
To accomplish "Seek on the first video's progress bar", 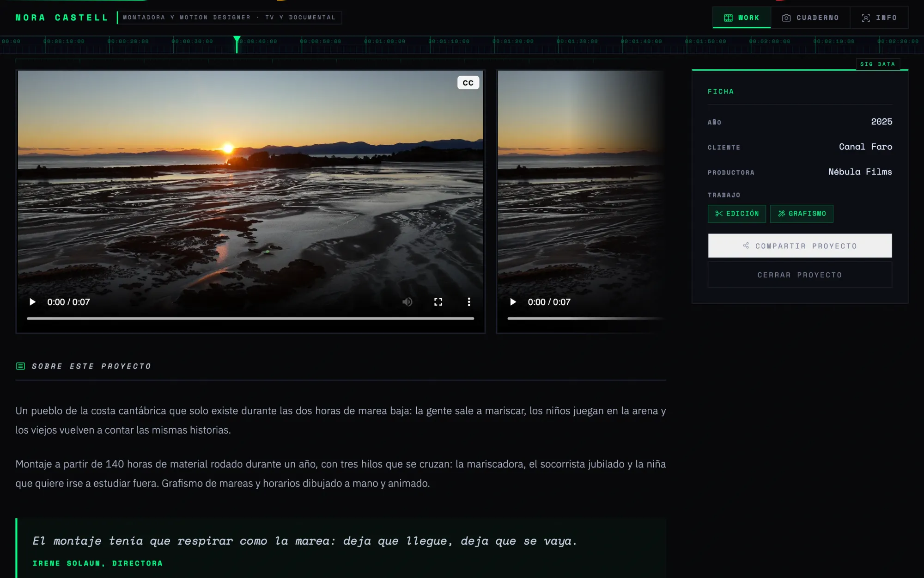I will pos(250,318).
